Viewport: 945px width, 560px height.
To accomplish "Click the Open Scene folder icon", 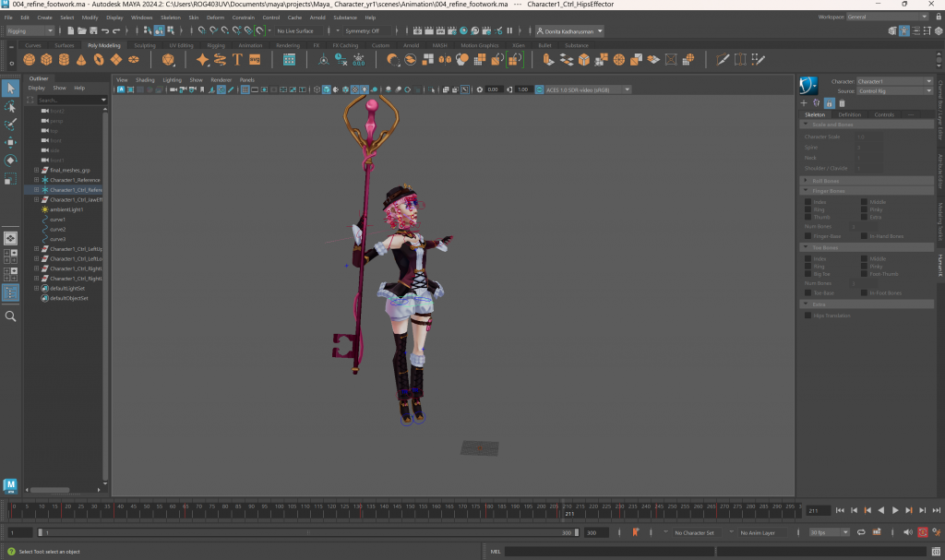I will [82, 30].
